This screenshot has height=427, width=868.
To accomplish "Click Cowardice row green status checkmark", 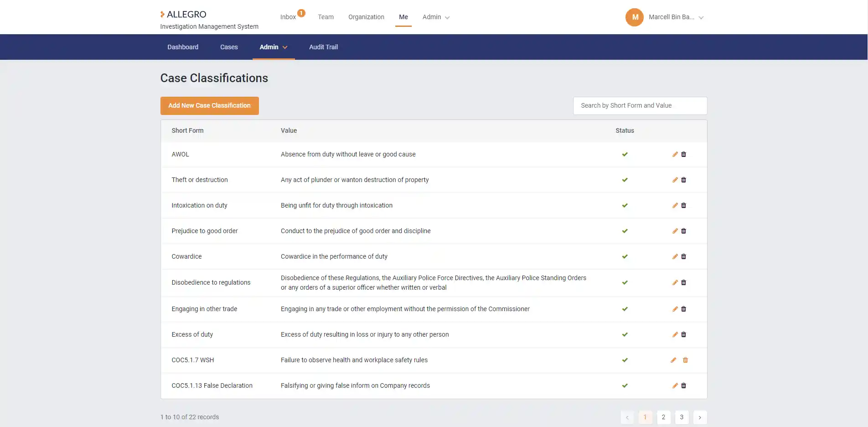I will point(625,256).
